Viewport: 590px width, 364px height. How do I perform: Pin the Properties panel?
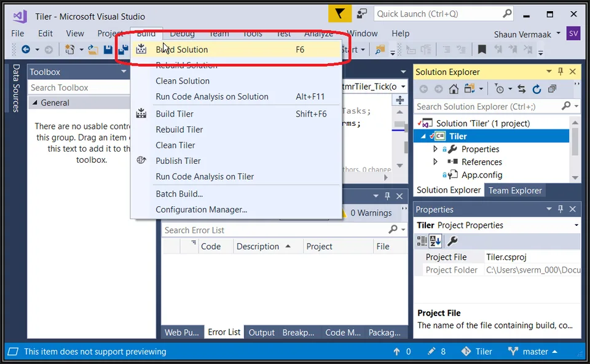[560, 209]
